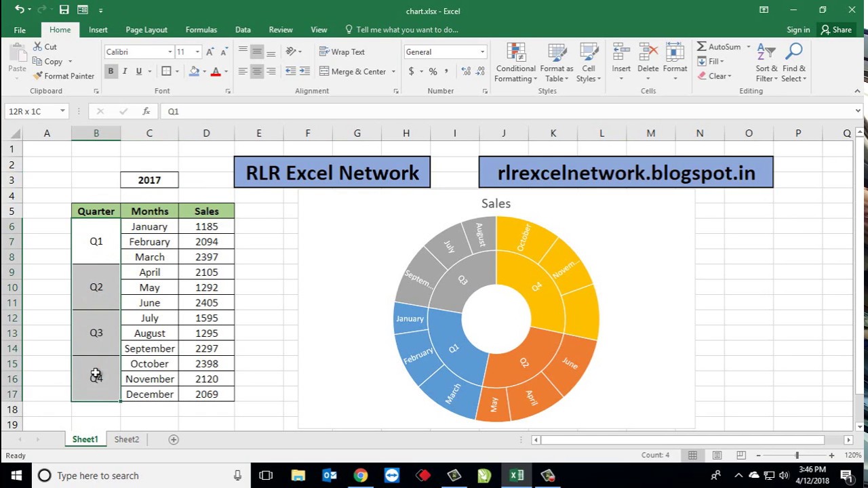Open Find & Select magnifier
Image resolution: width=868 pixels, height=488 pixels.
pyautogui.click(x=794, y=63)
